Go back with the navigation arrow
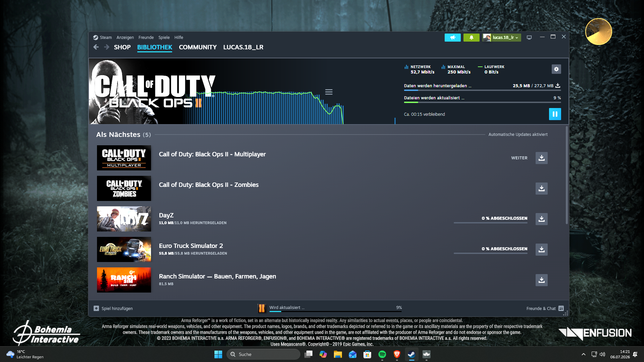This screenshot has width=644, height=362. [x=96, y=47]
